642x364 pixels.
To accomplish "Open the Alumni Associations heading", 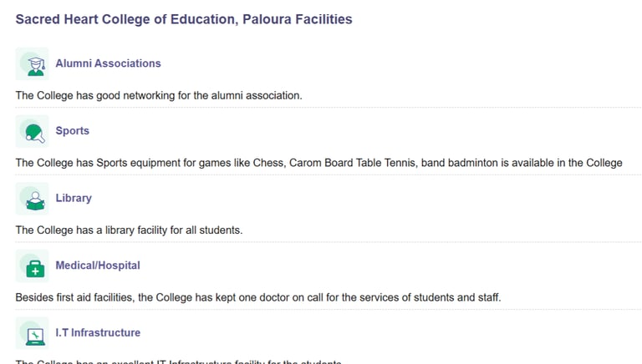I will pyautogui.click(x=108, y=63).
